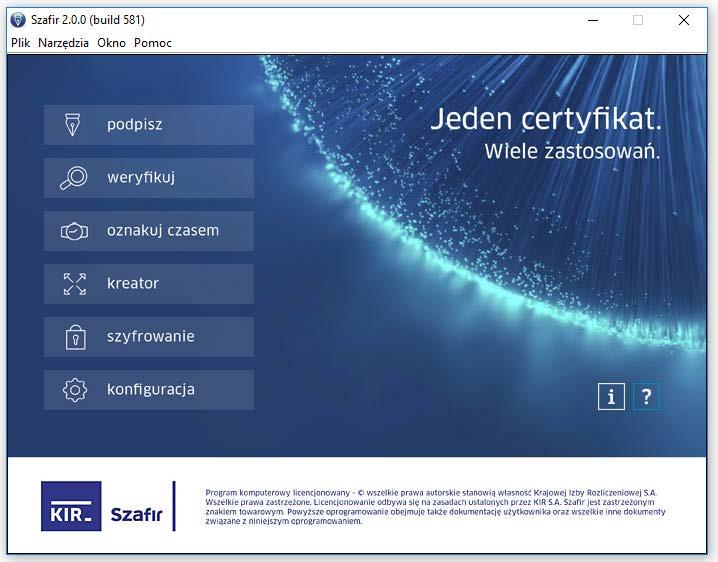Click the watch icon next to oznakuj czasem
Screen dimensions: 718x562
coord(74,231)
